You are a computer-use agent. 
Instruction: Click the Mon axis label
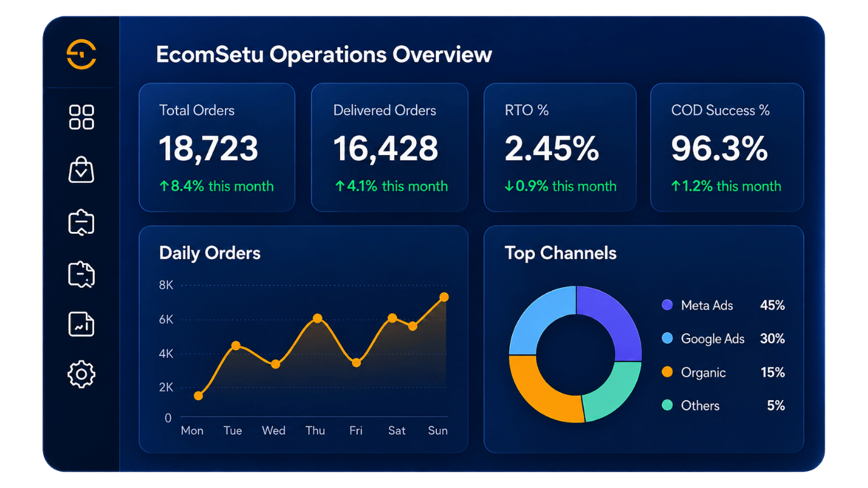192,430
